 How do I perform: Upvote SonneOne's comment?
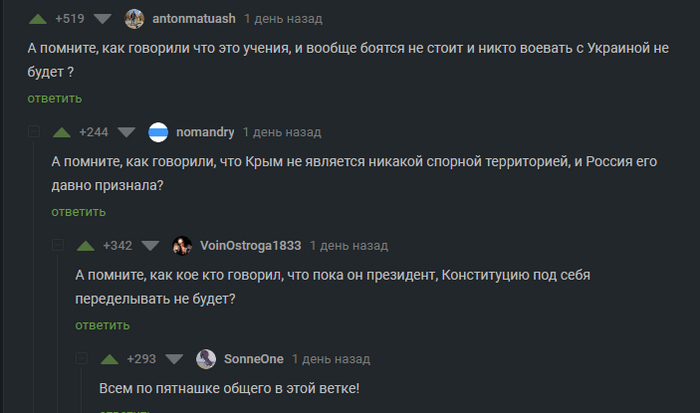tap(109, 358)
